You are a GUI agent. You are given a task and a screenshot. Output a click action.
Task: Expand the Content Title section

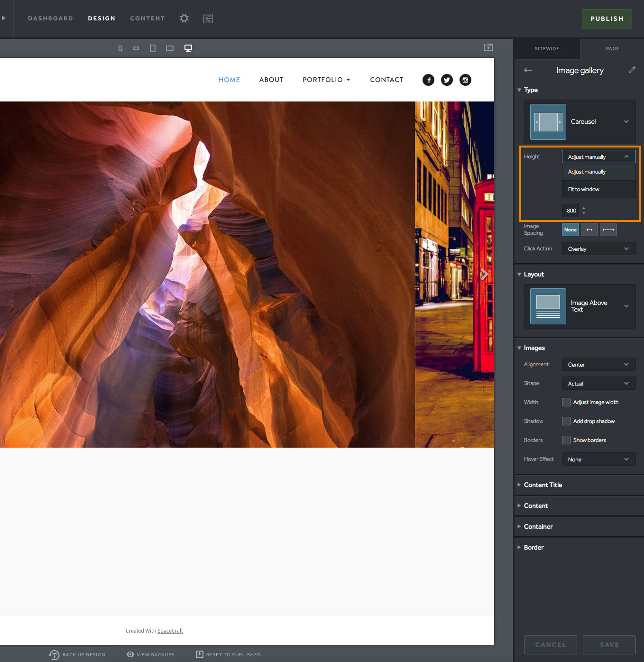point(543,485)
